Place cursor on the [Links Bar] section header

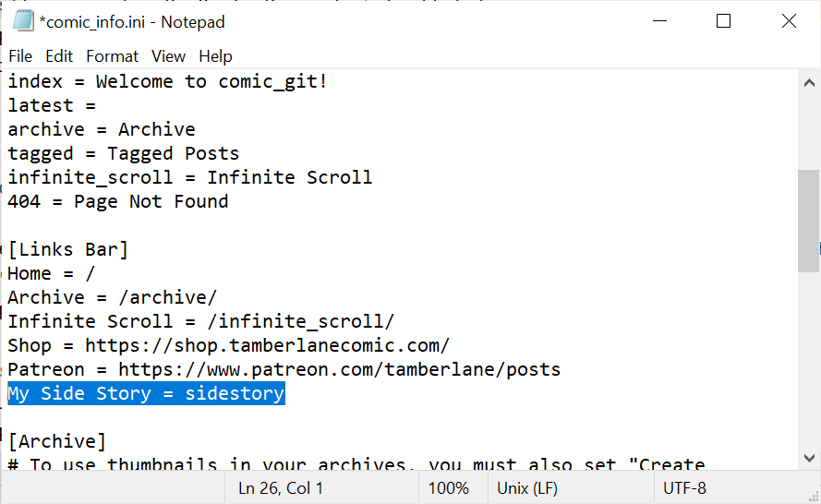pyautogui.click(x=68, y=249)
